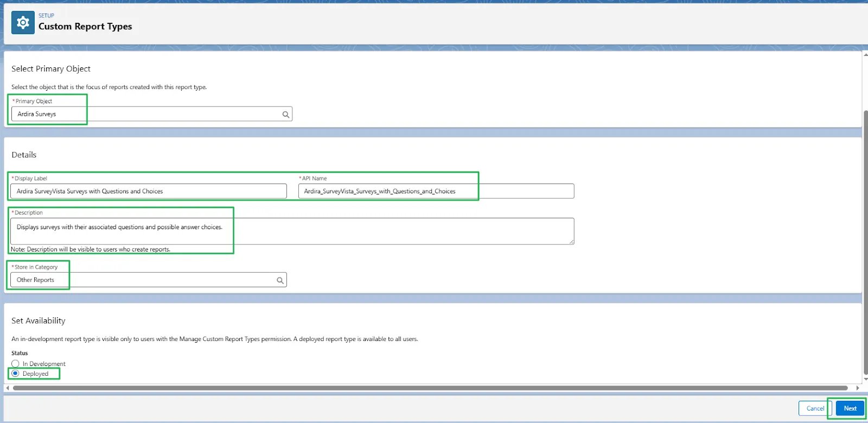This screenshot has height=423, width=868.
Task: Click the vertical scrollbar up arrow
Action: 865,55
